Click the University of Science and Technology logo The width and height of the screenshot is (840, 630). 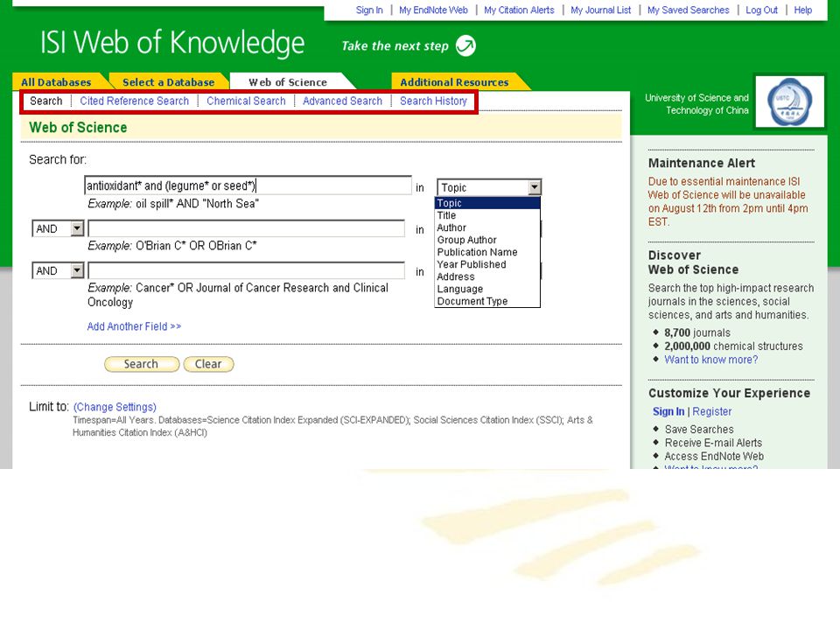click(x=789, y=101)
